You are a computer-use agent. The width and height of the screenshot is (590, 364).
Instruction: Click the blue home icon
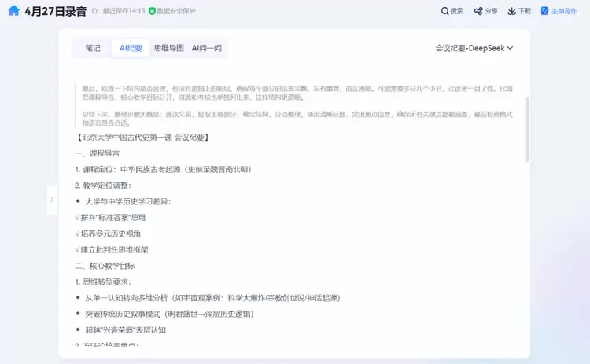(x=13, y=11)
